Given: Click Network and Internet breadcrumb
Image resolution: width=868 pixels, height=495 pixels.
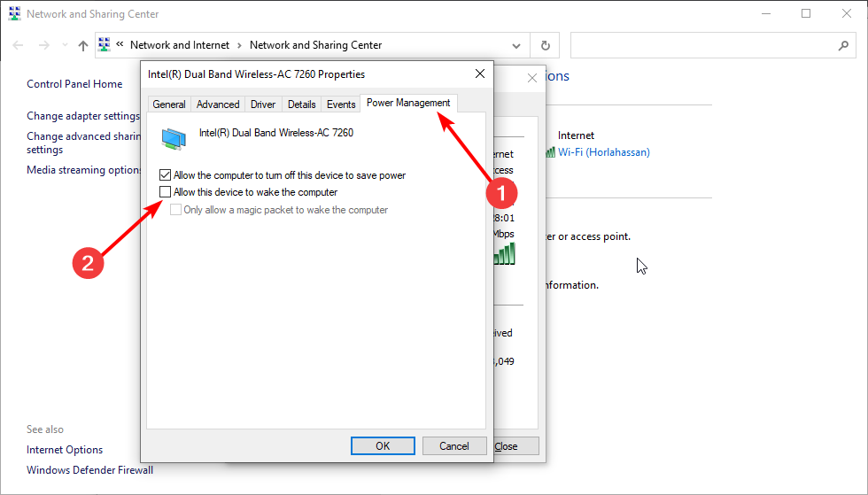Looking at the screenshot, I should [x=179, y=45].
